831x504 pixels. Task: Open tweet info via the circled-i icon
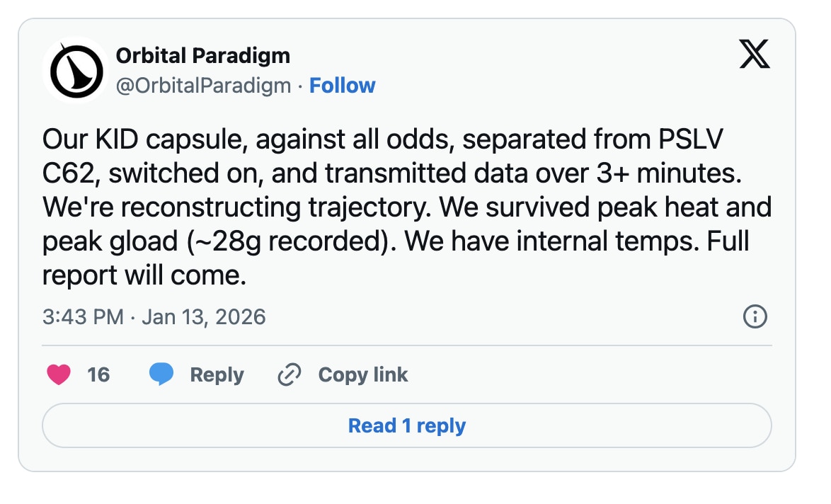754,317
